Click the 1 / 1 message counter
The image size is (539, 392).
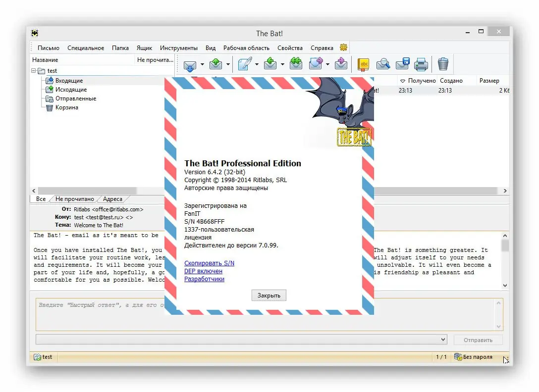441,357
